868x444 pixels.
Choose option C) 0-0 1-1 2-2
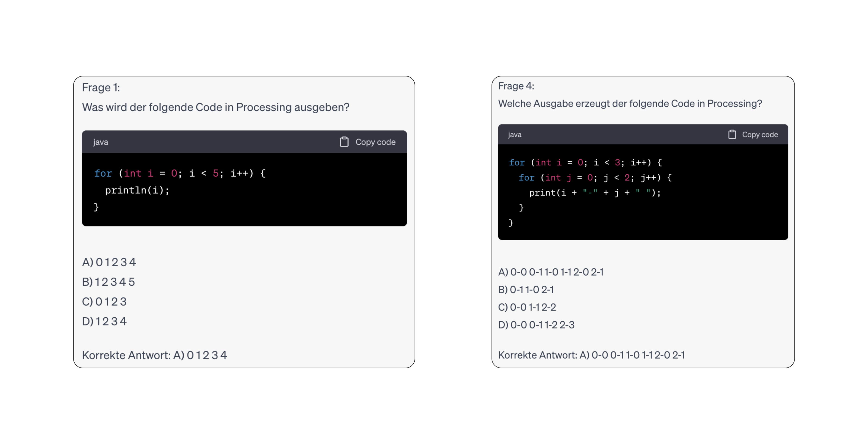pyautogui.click(x=527, y=307)
